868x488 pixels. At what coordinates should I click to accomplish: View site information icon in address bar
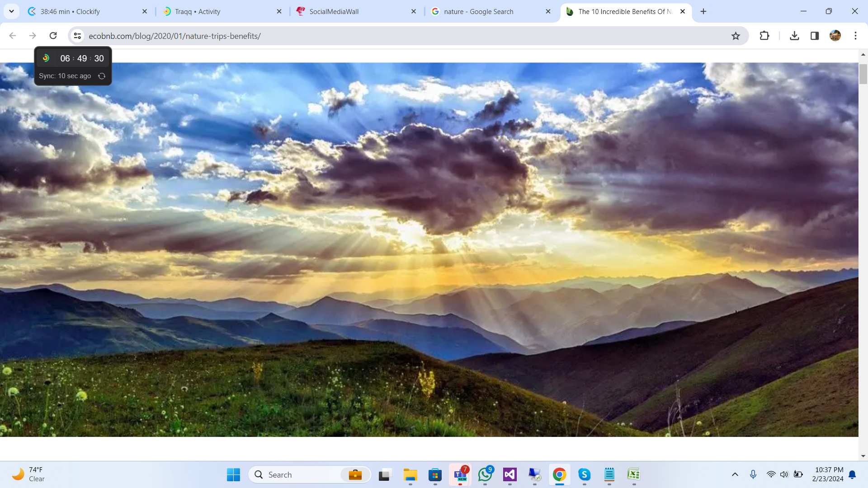point(77,36)
